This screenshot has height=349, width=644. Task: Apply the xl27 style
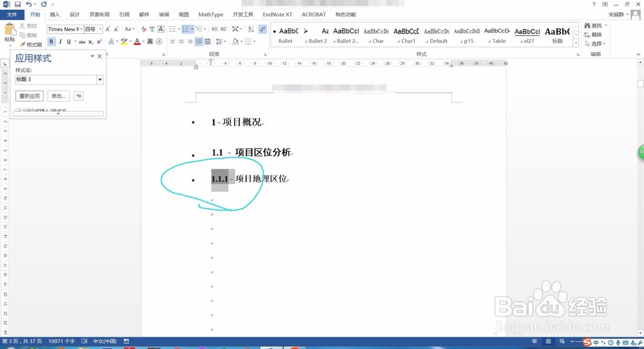[527, 35]
